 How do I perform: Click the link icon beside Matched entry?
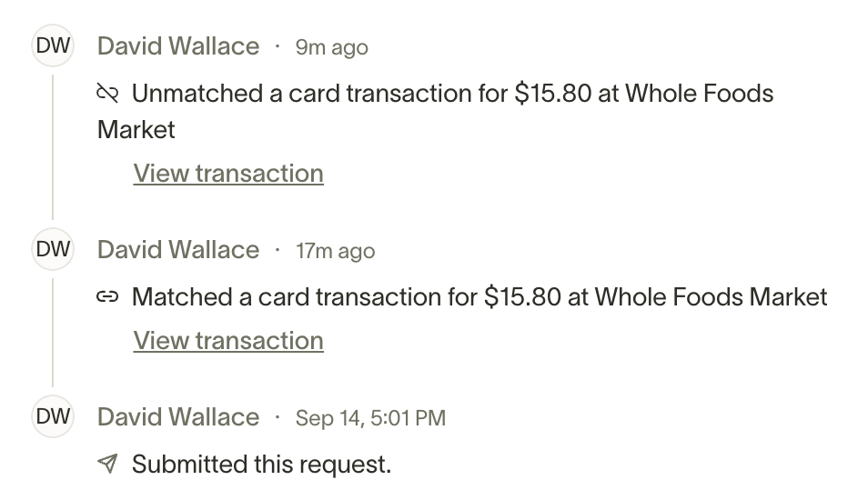click(x=107, y=297)
